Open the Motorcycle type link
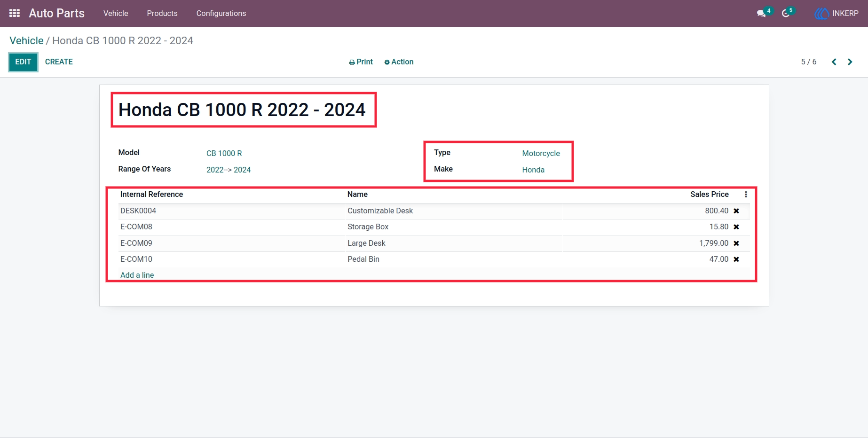Image resolution: width=868 pixels, height=438 pixels. pyautogui.click(x=541, y=154)
